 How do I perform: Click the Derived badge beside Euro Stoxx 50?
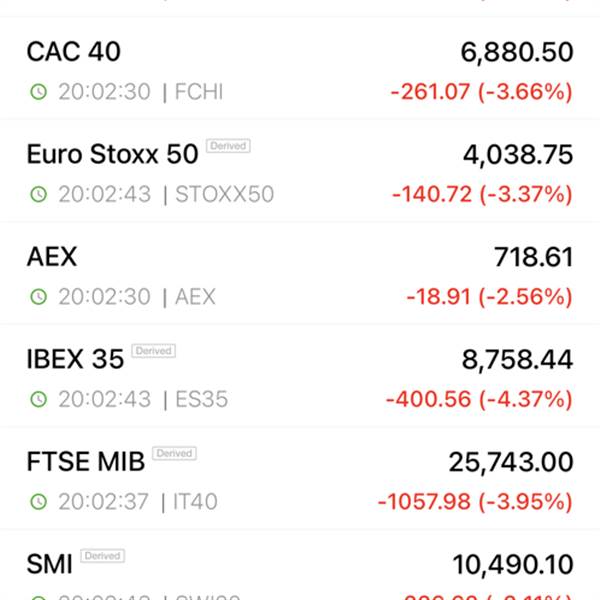coord(228,147)
